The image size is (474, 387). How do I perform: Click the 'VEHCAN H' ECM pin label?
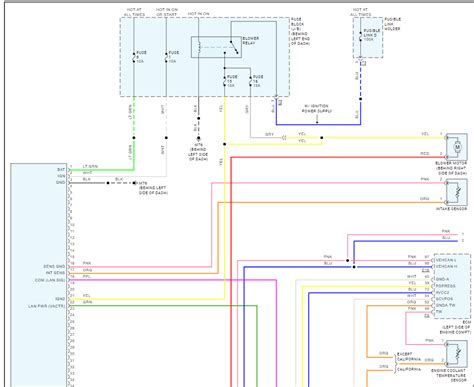click(x=447, y=267)
